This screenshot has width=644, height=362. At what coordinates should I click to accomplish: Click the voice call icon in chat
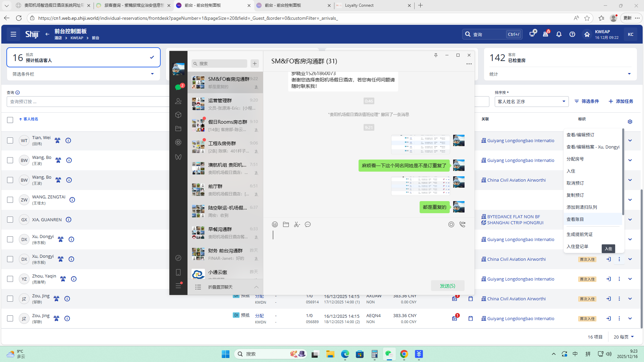[462, 225]
